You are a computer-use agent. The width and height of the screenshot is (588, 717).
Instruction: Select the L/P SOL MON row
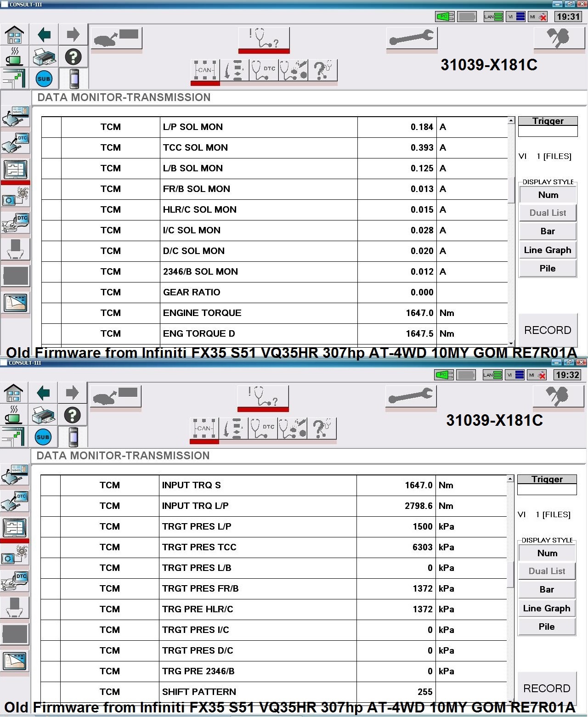tap(274, 127)
